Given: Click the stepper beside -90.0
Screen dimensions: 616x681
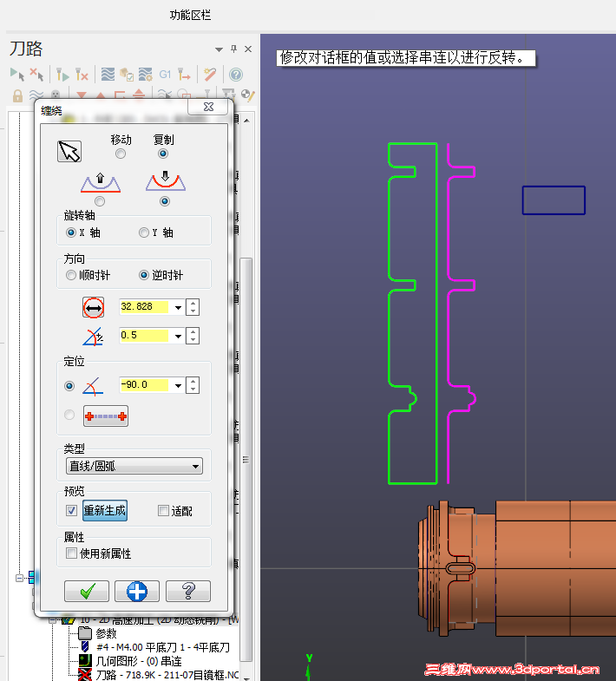Looking at the screenshot, I should point(193,386).
